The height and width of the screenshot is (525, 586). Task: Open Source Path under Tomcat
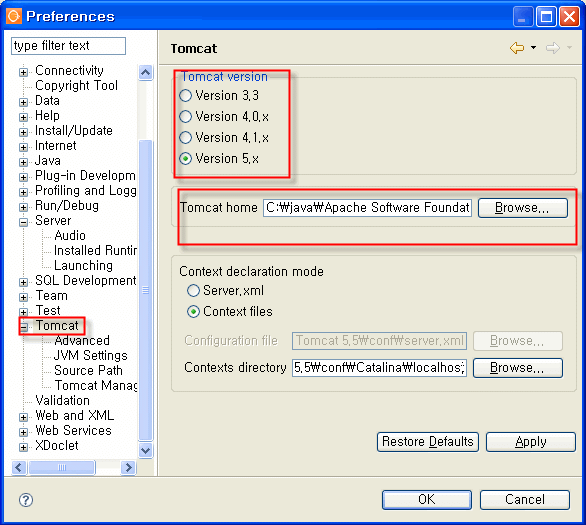pyautogui.click(x=88, y=370)
